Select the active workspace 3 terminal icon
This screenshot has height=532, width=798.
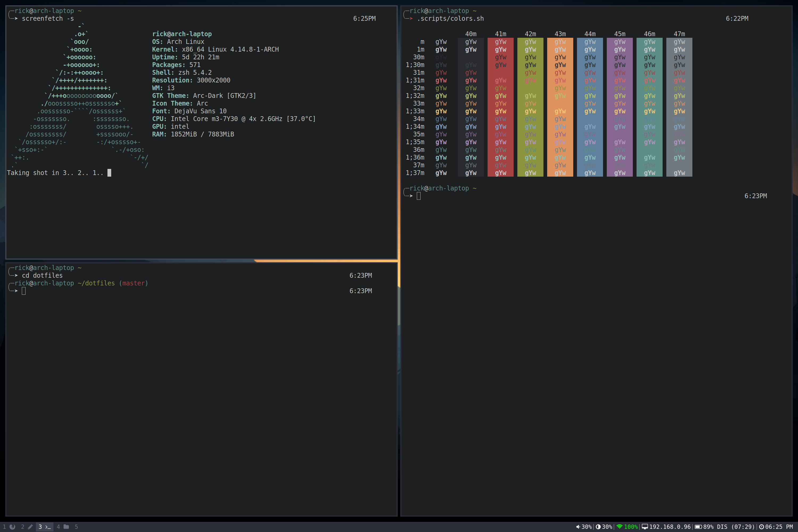(x=44, y=527)
